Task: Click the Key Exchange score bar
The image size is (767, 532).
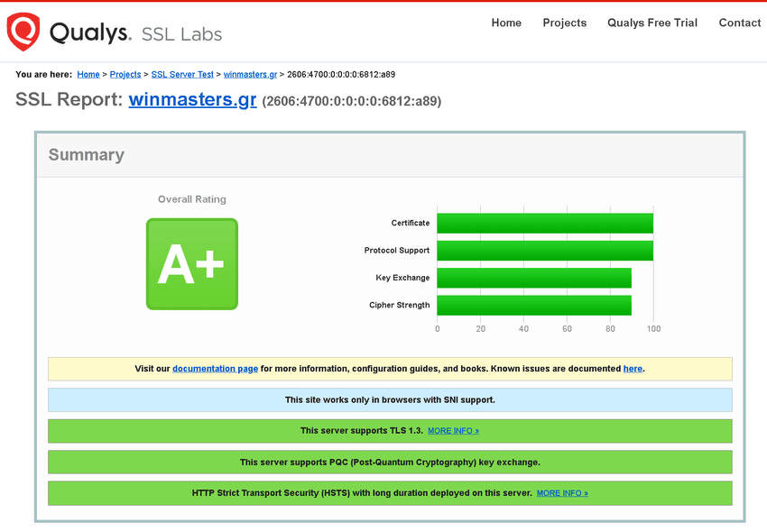Action: (534, 279)
